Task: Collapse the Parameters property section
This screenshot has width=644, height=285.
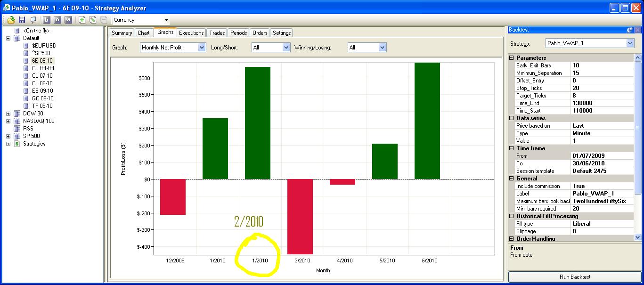Action: point(512,58)
